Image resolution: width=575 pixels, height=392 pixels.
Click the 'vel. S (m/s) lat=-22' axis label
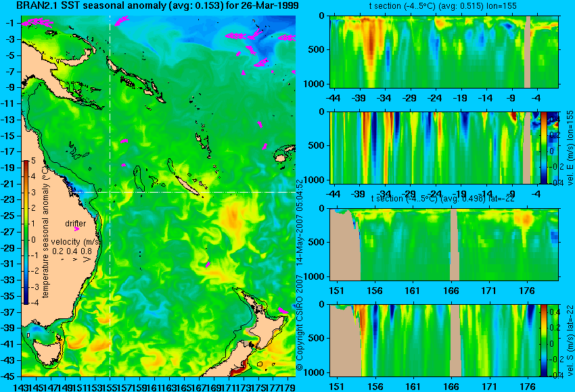pos(570,341)
